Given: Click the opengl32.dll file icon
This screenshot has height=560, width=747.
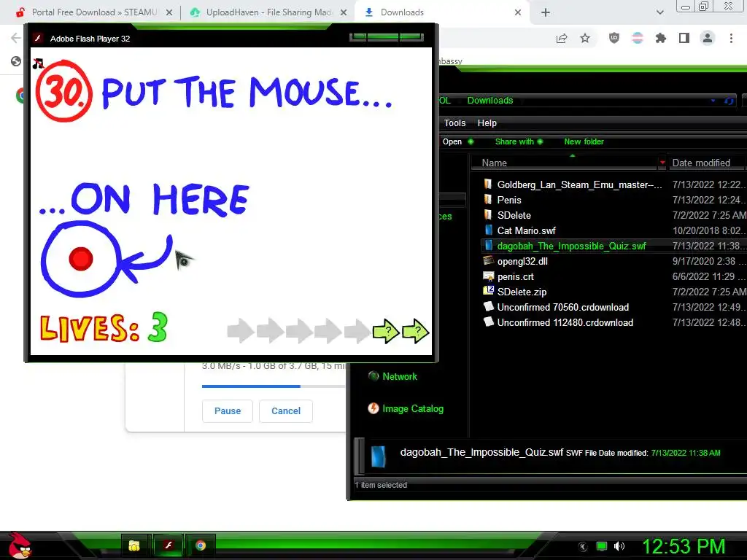Looking at the screenshot, I should pyautogui.click(x=488, y=260).
